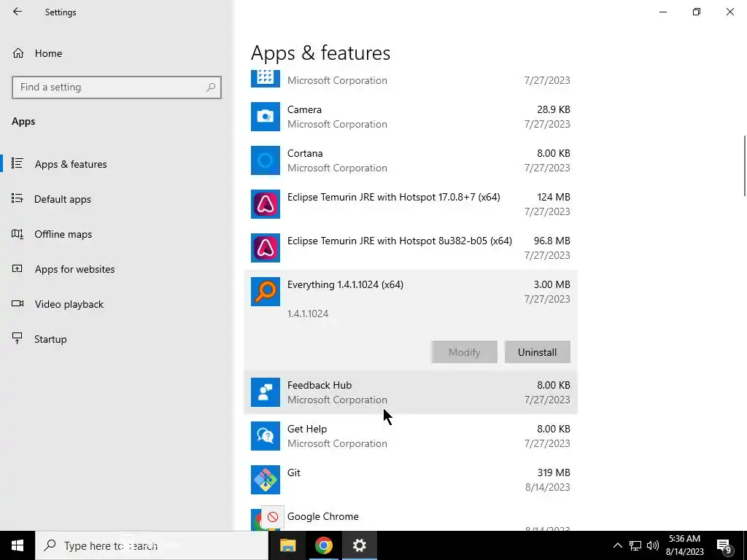747x560 pixels.
Task: Click the Get Help app icon
Action: click(x=266, y=436)
